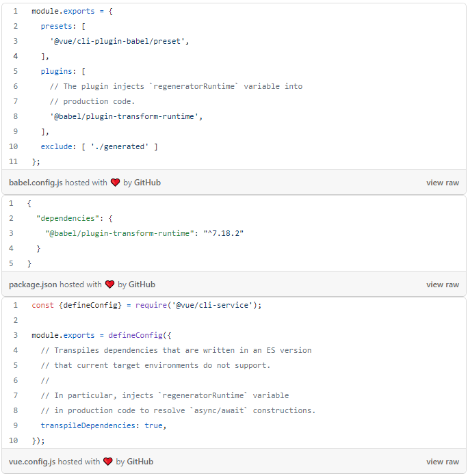This screenshot has width=468, height=476.
Task: Click heart icon in babel.config.js footer
Action: (x=115, y=183)
